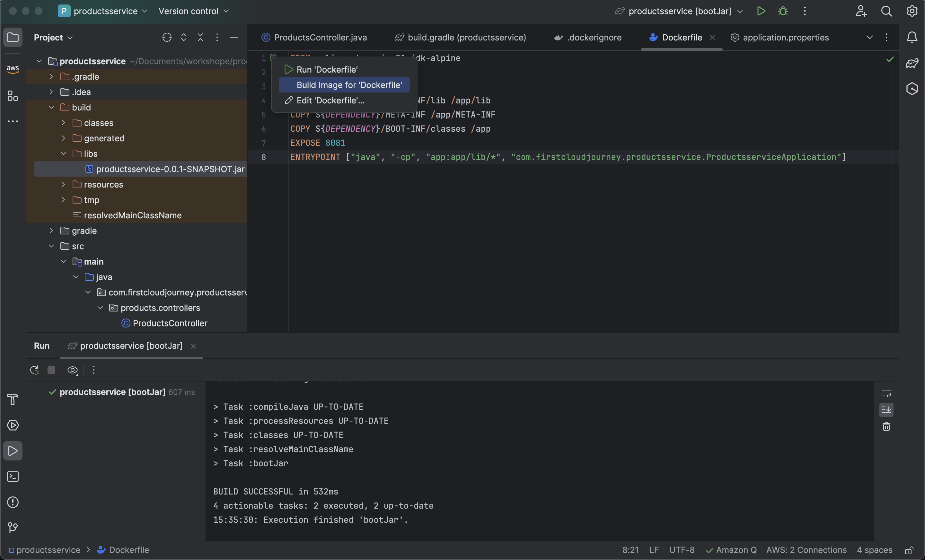Open Project view mode dropdown
The height and width of the screenshot is (560, 925).
pyautogui.click(x=53, y=38)
